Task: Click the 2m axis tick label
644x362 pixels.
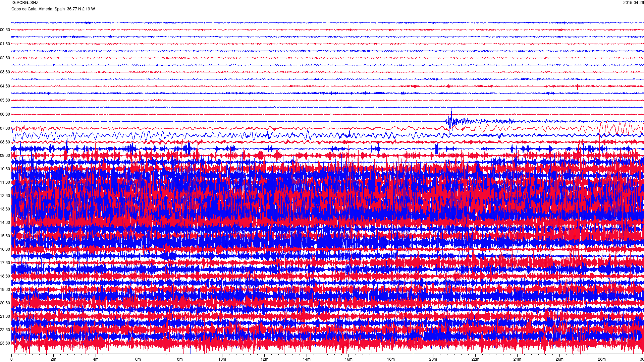Action: tap(53, 359)
